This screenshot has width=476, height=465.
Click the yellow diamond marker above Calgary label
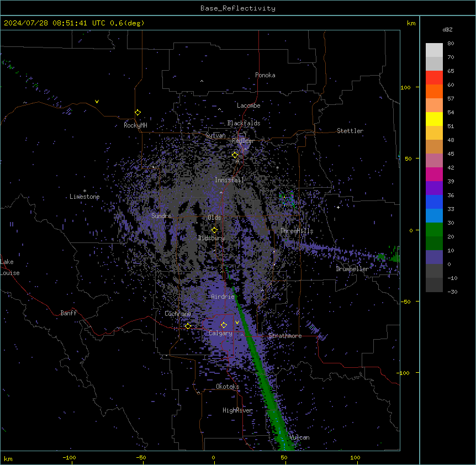click(224, 325)
